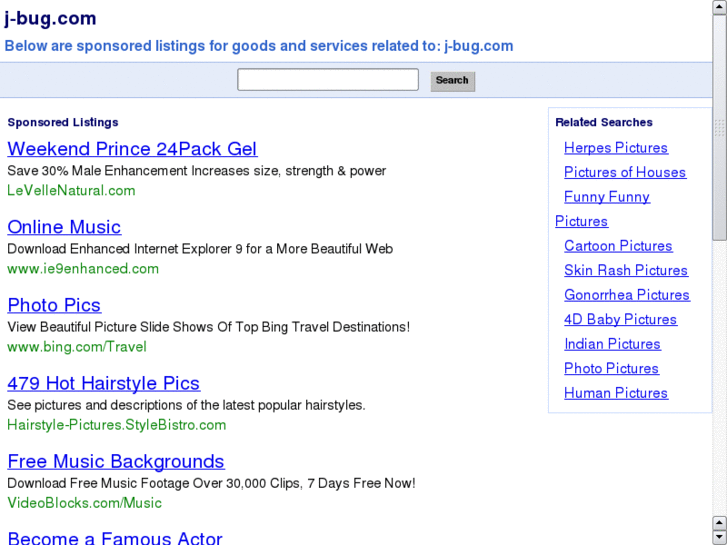Screen dimensions: 727x545
Task: Open the Indian Pictures related search
Action: pos(612,344)
